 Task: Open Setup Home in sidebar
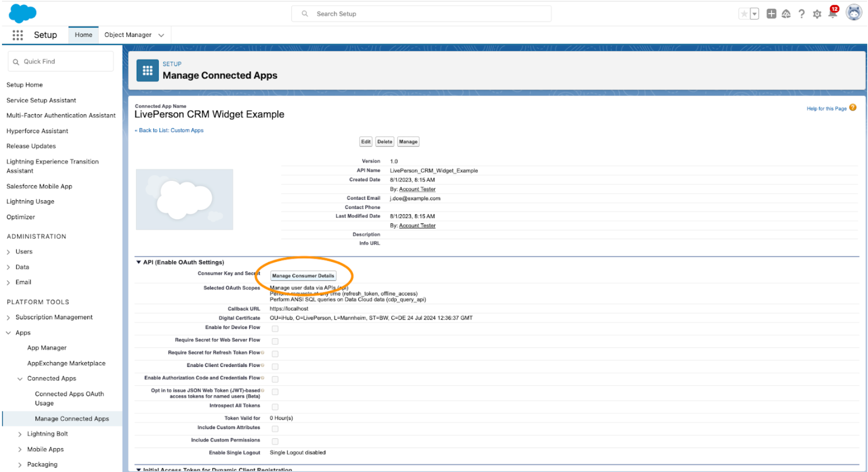click(24, 85)
